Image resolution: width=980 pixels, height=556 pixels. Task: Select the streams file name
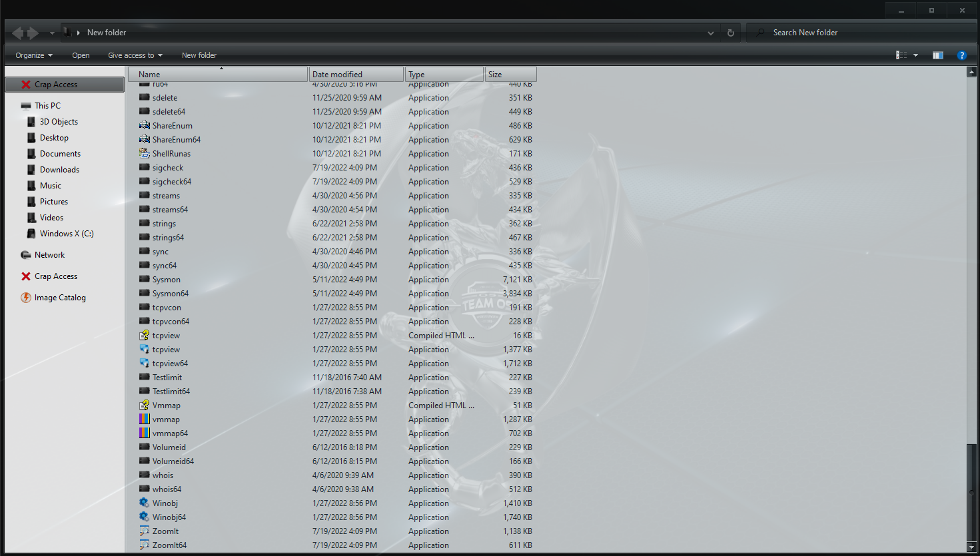pyautogui.click(x=166, y=196)
